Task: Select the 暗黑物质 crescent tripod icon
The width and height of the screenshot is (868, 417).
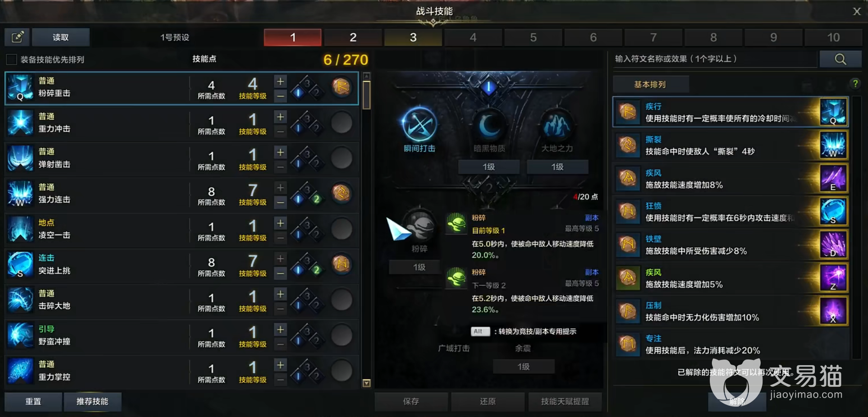Action: 489,125
